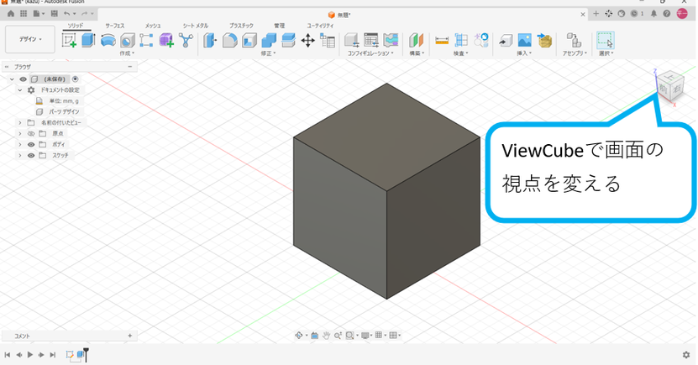Viewport: 698px width, 365px height.
Task: Click the Insert Canvas image icon
Action: 524,41
